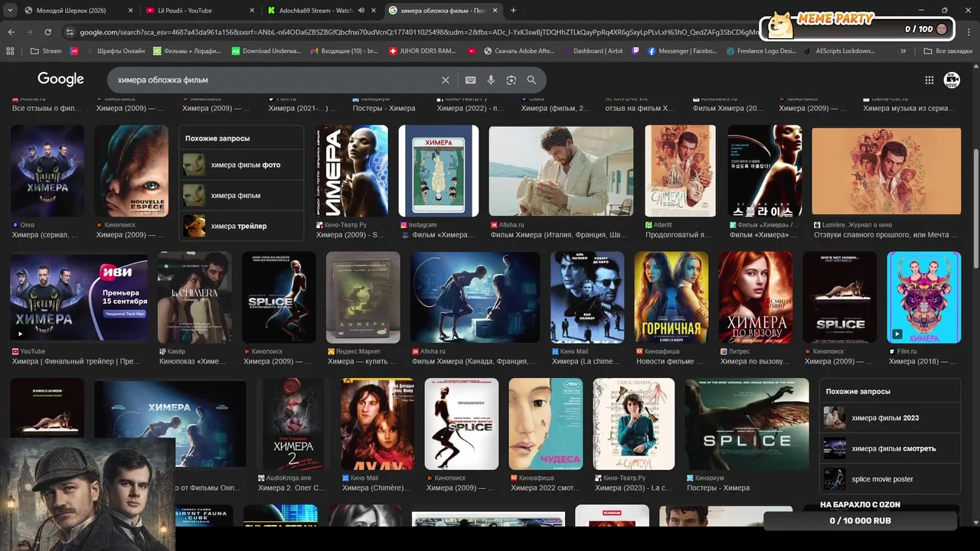Open the Chrome apps grid in bookmarks bar
Image resolution: width=980 pixels, height=551 pixels.
click(10, 51)
